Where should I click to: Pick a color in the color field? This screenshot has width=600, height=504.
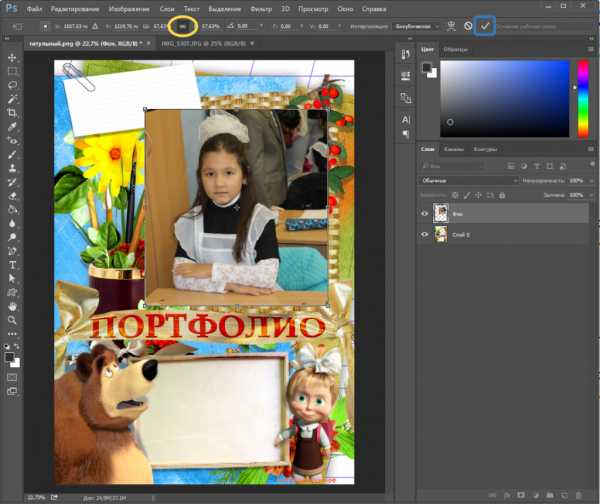coord(504,98)
